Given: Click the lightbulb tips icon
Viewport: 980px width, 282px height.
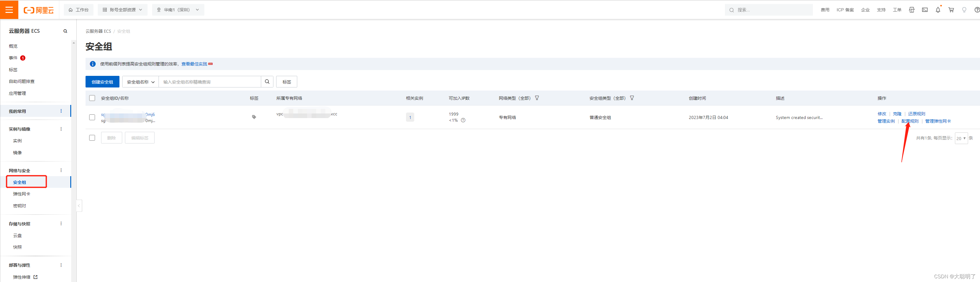Looking at the screenshot, I should click(964, 10).
